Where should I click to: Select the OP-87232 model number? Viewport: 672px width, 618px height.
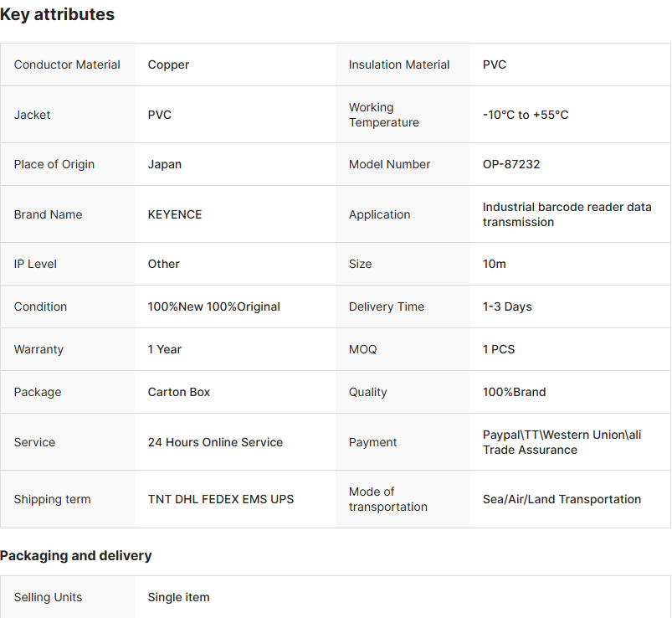tap(511, 164)
